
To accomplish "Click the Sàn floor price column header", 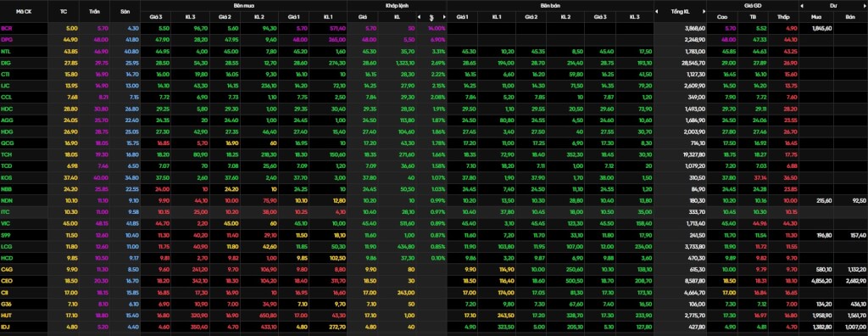I will click(x=125, y=11).
